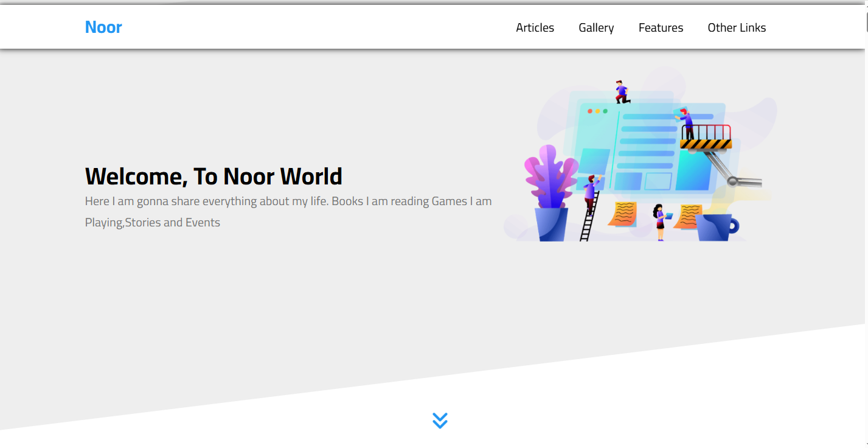Go to the Gallery section link
Screen dimensions: 868x448
pyautogui.click(x=596, y=28)
